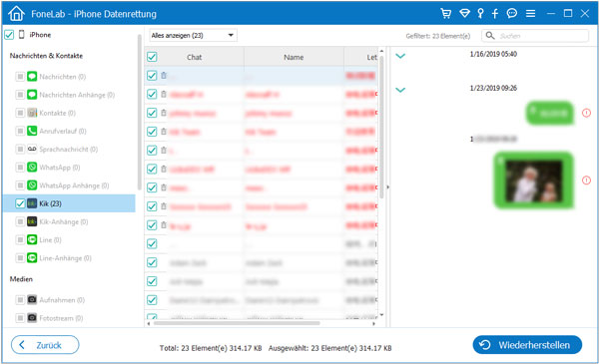599x364 pixels.
Task: Click the key register icon
Action: point(480,13)
